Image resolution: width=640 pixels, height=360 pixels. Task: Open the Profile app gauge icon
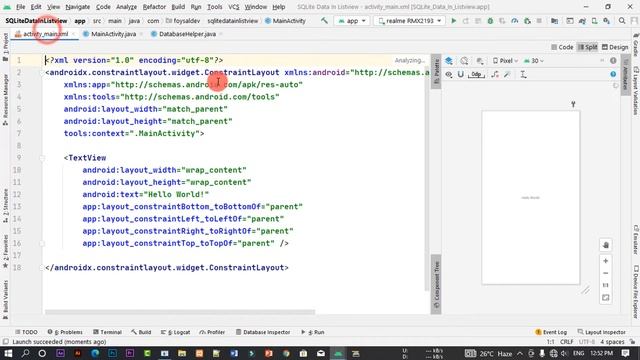pyautogui.click(x=515, y=21)
